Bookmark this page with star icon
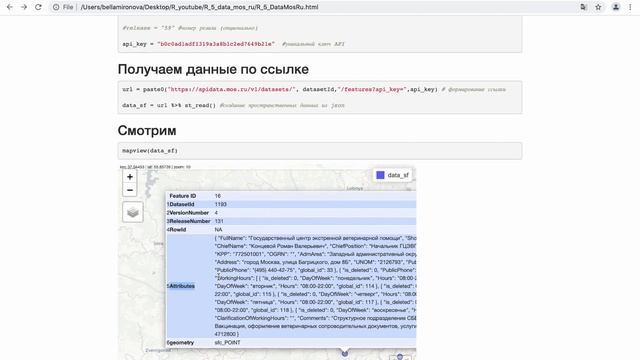Image resolution: width=640 pixels, height=360 pixels. click(598, 7)
